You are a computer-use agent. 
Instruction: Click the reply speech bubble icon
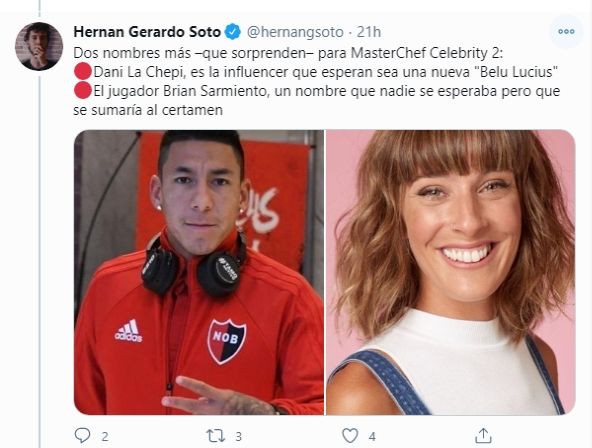click(82, 436)
